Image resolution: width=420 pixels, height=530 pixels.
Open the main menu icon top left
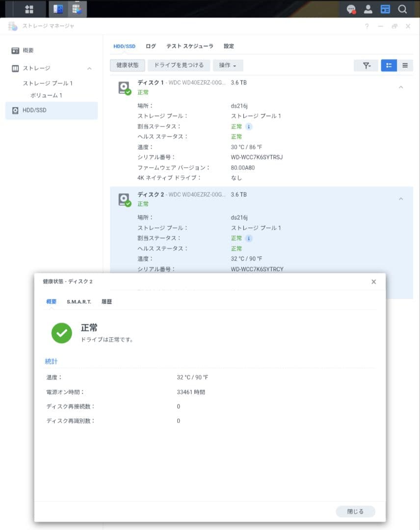click(28, 9)
